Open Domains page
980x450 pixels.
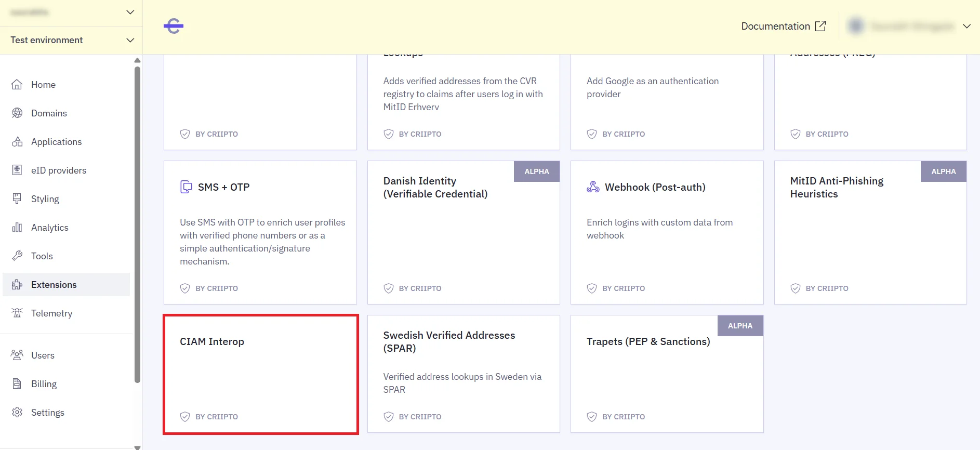point(67,113)
